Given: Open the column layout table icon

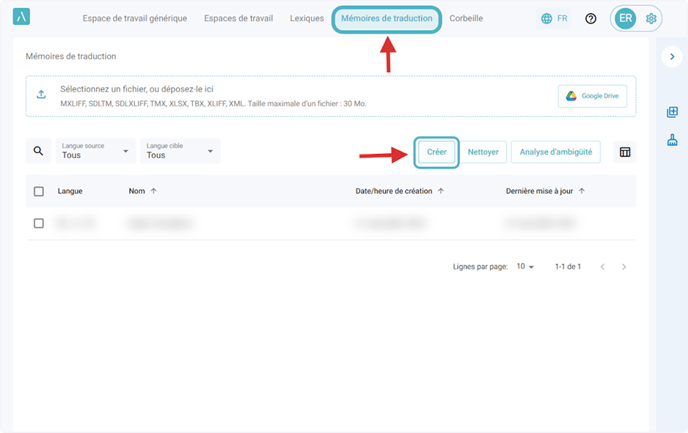Looking at the screenshot, I should pyautogui.click(x=625, y=152).
